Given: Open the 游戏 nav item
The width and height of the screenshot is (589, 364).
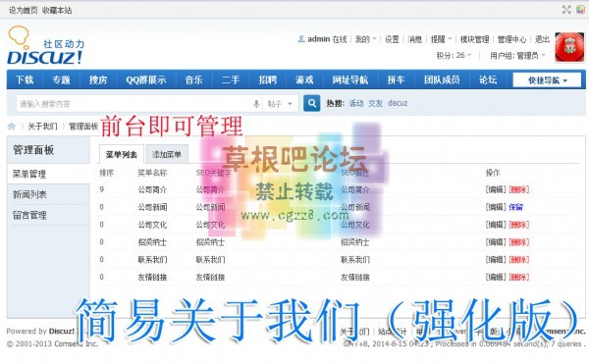Looking at the screenshot, I should [304, 79].
